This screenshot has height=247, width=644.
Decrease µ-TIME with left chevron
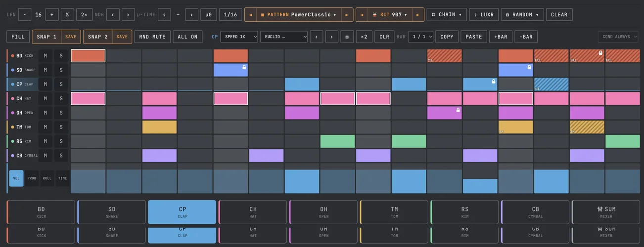coord(164,14)
